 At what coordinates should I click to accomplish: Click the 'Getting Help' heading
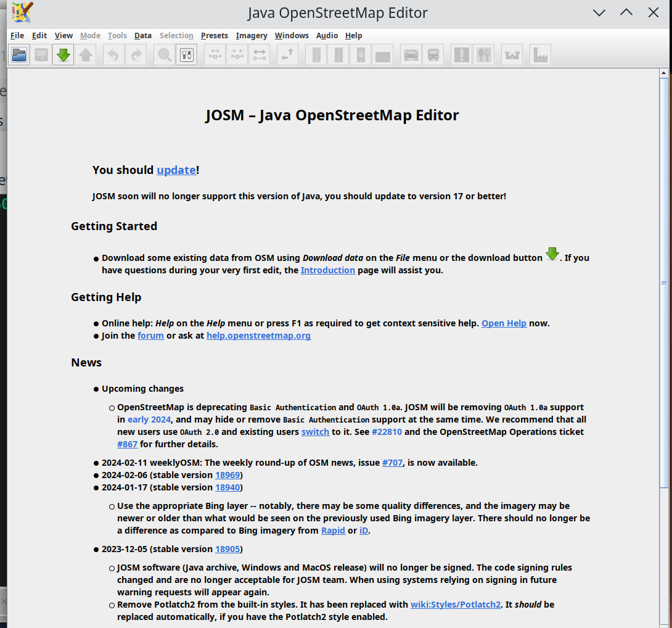(x=106, y=297)
